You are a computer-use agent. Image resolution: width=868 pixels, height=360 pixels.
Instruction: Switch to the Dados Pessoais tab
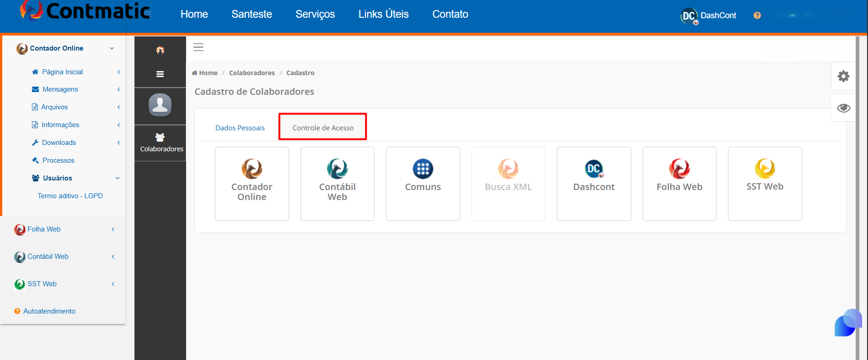pyautogui.click(x=240, y=128)
